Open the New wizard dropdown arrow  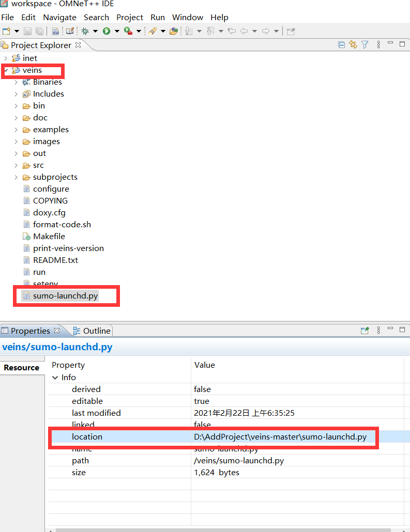17,31
